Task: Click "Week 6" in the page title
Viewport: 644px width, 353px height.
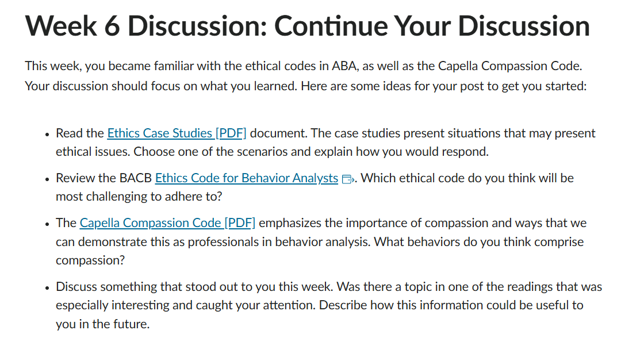Action: [72, 26]
